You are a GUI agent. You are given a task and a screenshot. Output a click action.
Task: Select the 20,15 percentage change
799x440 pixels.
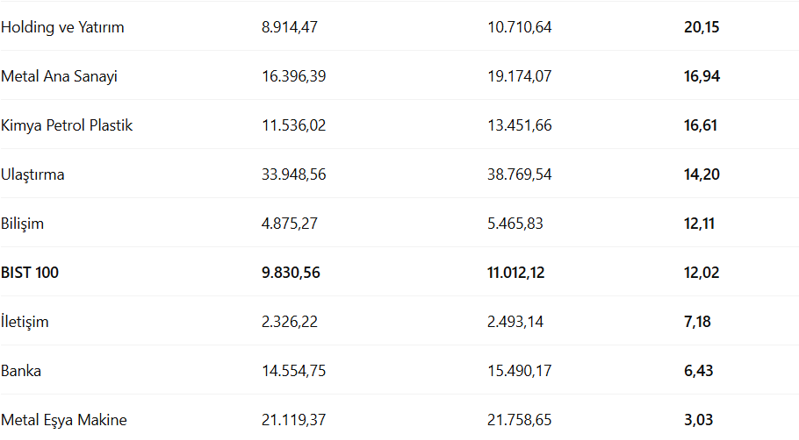[x=702, y=27]
